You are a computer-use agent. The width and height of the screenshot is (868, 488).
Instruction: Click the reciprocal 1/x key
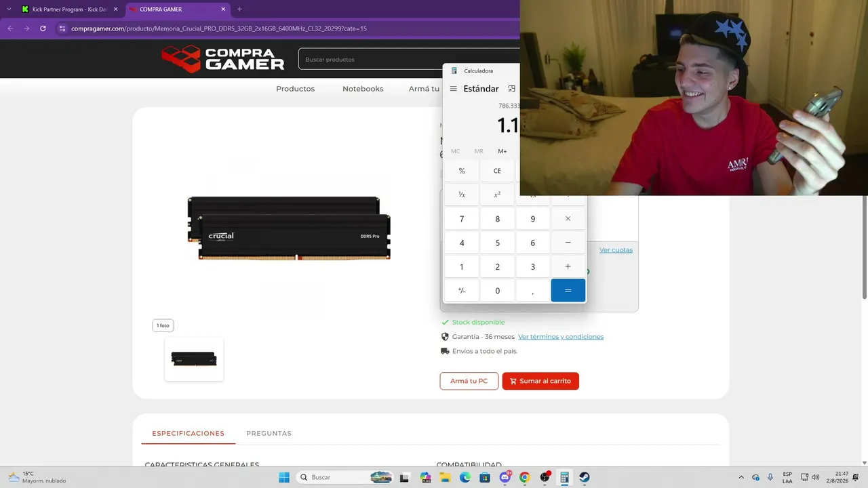pos(462,195)
